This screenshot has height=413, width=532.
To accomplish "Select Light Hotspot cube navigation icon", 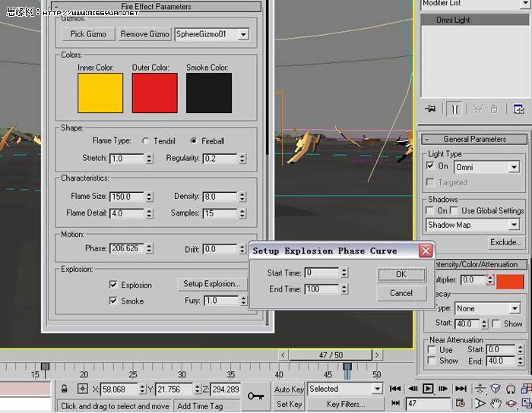I will click(x=496, y=388).
